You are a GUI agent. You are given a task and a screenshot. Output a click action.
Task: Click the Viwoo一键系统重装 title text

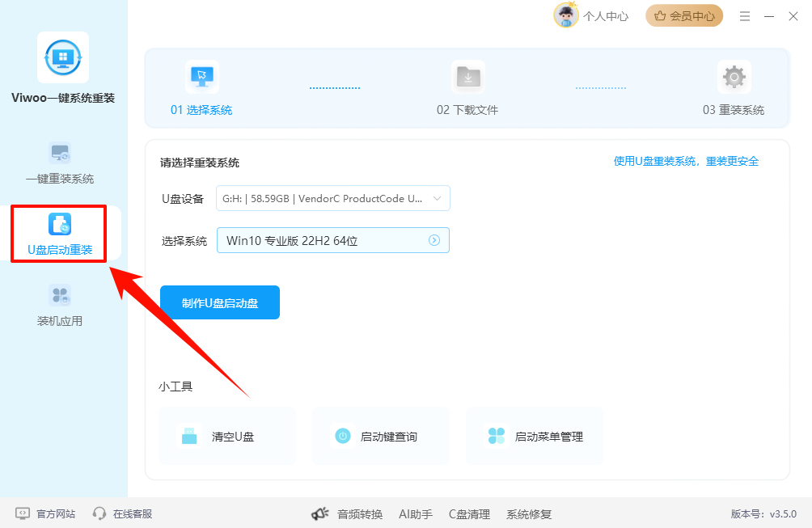coord(63,98)
